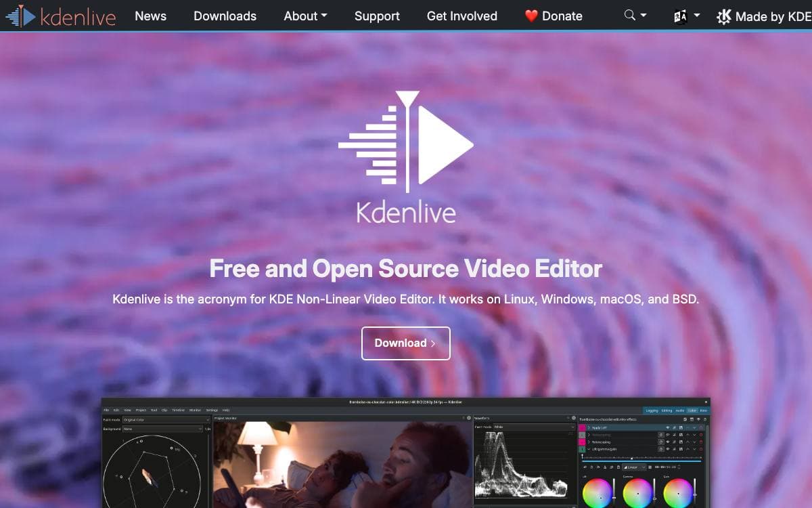Viewport: 812px width, 508px height.
Task: Expand the Apply LUT effect row
Action: click(589, 428)
